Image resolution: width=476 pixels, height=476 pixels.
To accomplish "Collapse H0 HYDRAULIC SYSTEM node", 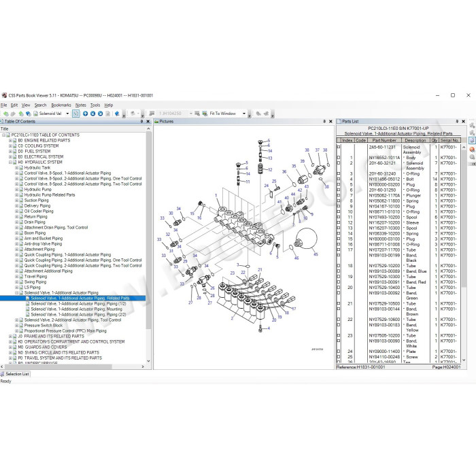I will 10,163.
